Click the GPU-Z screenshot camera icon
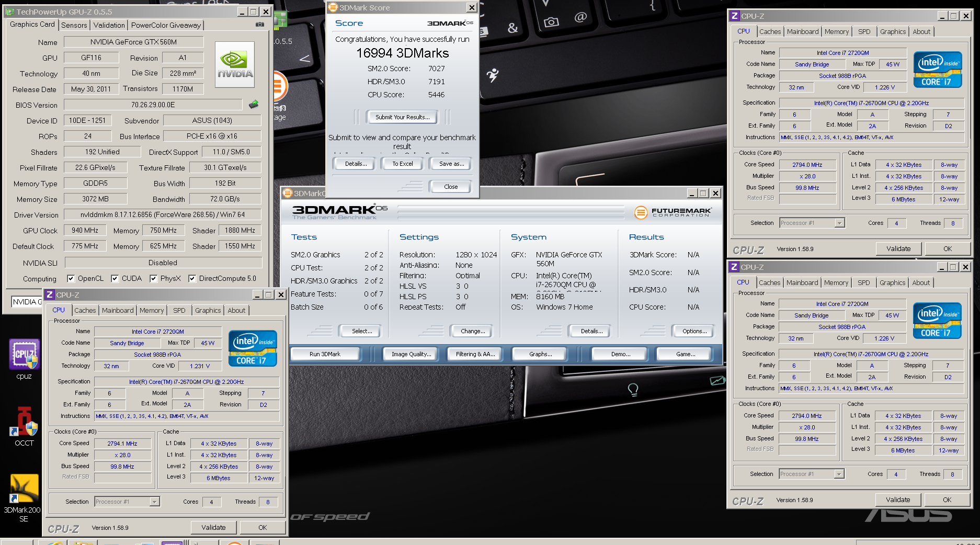980x545 pixels. point(259,25)
